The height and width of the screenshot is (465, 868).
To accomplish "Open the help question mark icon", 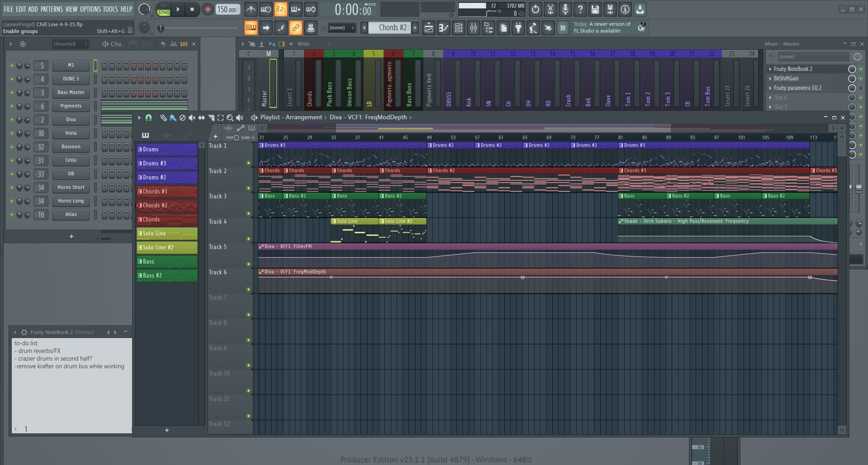I will pyautogui.click(x=580, y=9).
